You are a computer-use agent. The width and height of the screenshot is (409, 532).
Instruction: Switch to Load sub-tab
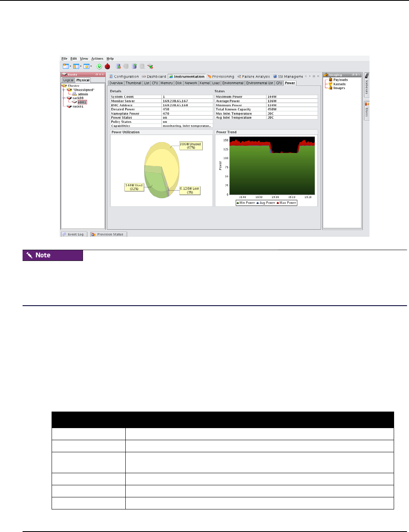click(216, 83)
